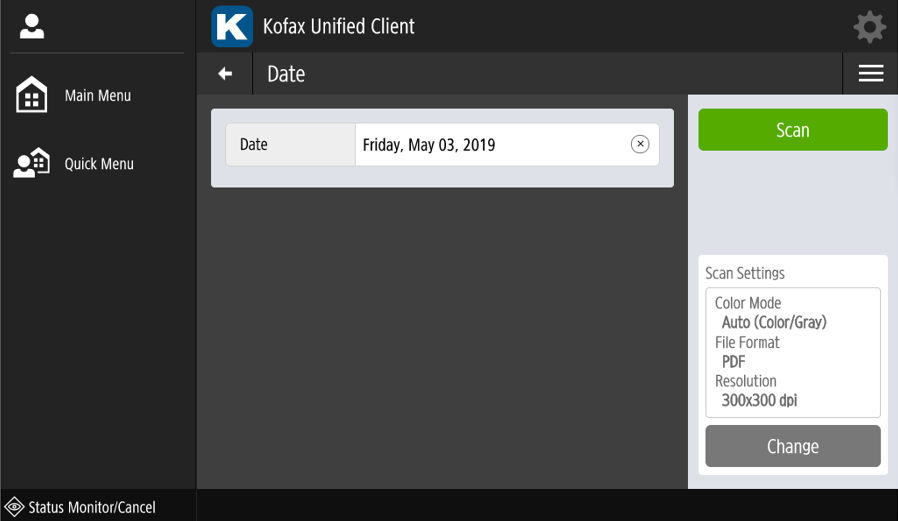Viewport: 898px width, 521px height.
Task: Open the Quick Menu icon
Action: point(32,163)
